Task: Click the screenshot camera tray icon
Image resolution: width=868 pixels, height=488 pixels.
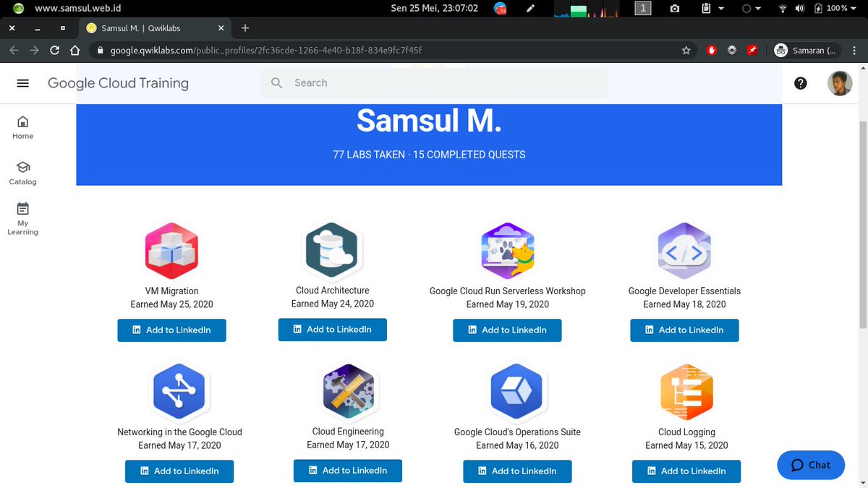Action: tap(675, 9)
